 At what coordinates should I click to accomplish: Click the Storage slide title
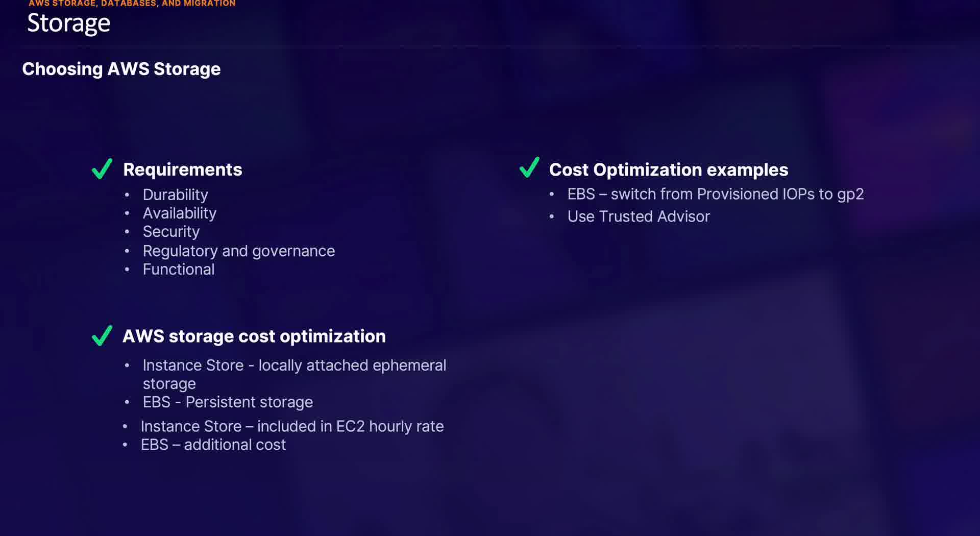click(68, 23)
